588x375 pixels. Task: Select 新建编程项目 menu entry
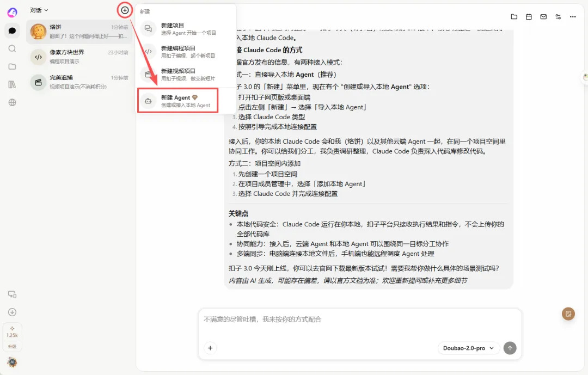tap(186, 52)
